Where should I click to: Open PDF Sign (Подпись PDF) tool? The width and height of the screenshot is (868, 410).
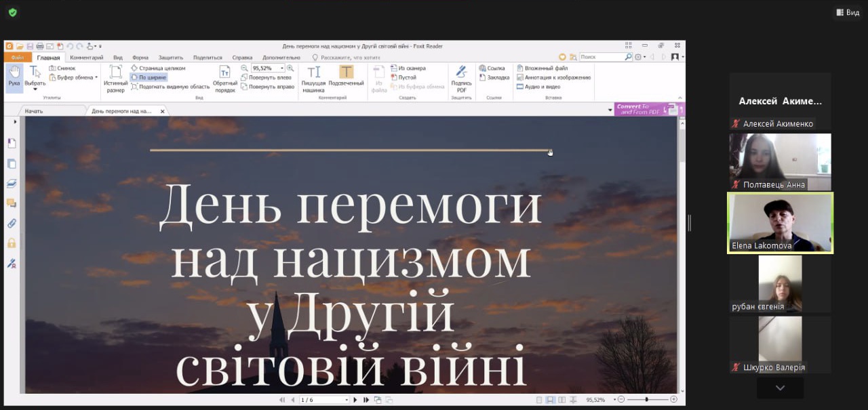[x=461, y=79]
